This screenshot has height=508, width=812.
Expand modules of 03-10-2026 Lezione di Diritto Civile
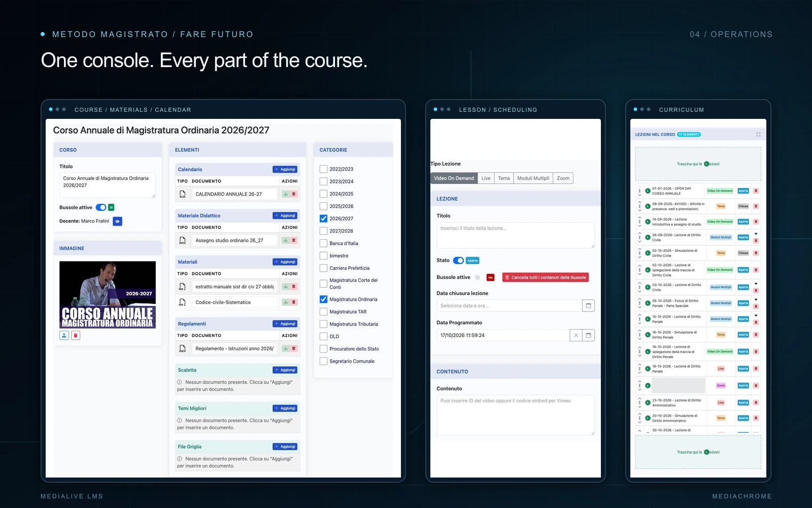(756, 284)
